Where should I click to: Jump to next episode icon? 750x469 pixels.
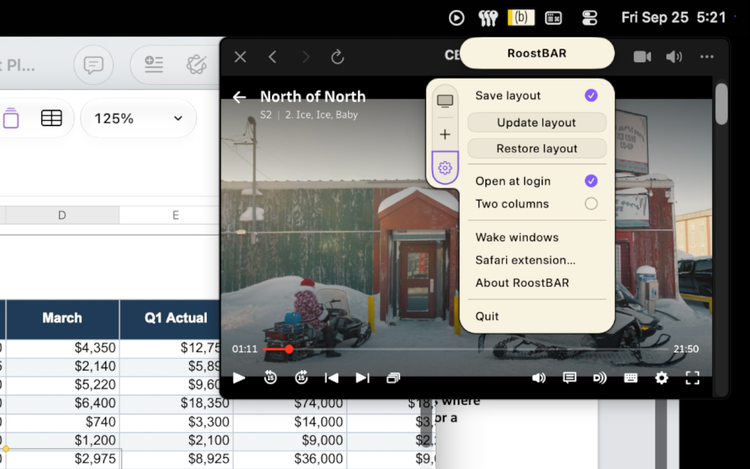coord(362,378)
